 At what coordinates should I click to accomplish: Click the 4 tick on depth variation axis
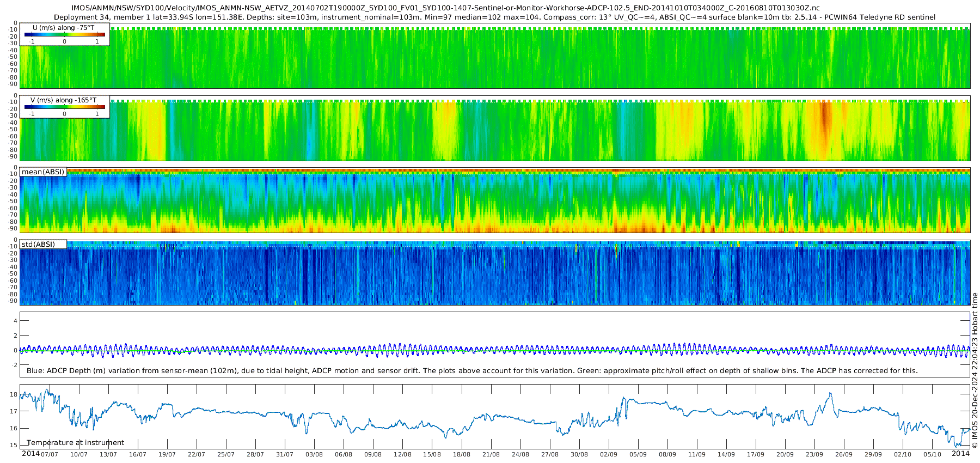[15, 321]
